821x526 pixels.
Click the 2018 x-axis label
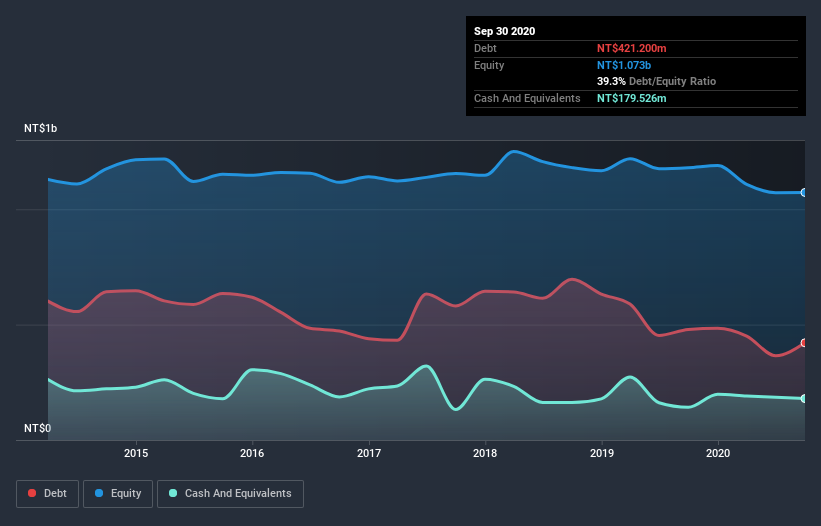click(485, 453)
